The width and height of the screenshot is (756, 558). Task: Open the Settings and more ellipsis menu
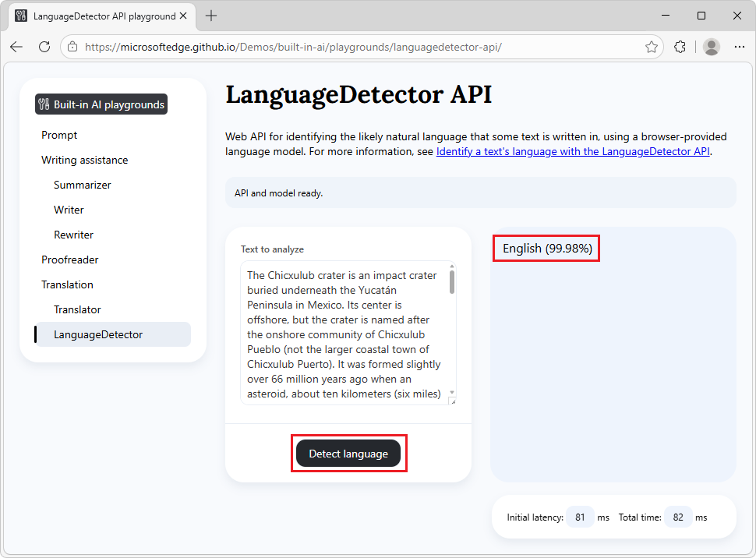pos(739,47)
